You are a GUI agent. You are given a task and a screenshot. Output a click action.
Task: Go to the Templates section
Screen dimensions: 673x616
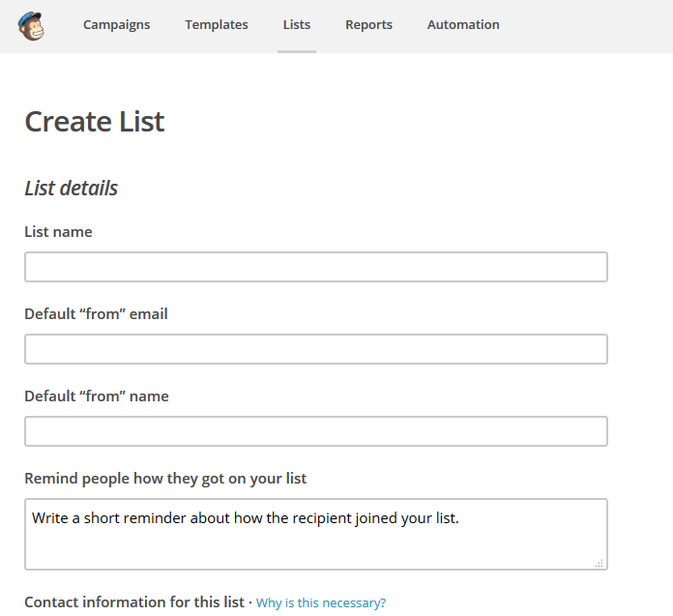(x=217, y=25)
